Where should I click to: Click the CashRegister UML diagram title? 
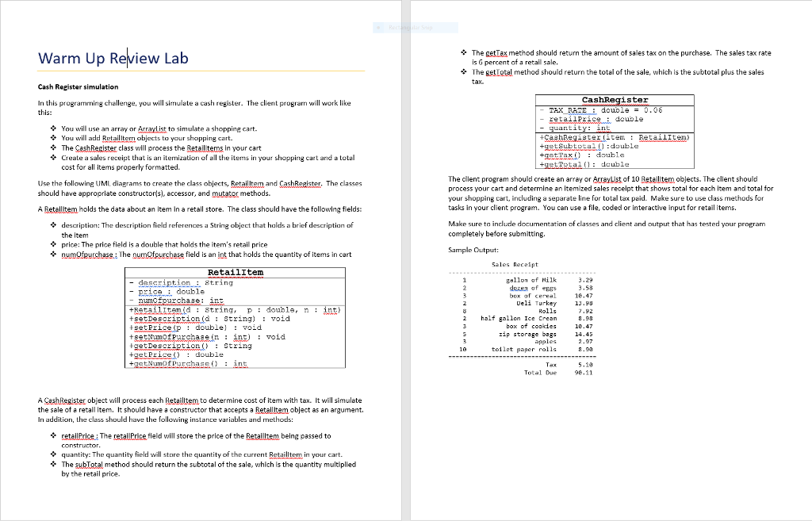pos(615,100)
